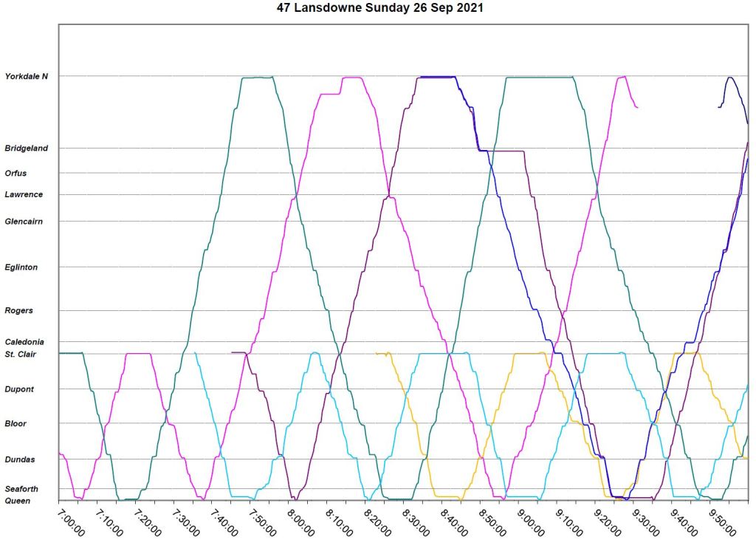This screenshot has height=540, width=756.
Task: Click the Dupont axis label
Action: tap(20, 389)
